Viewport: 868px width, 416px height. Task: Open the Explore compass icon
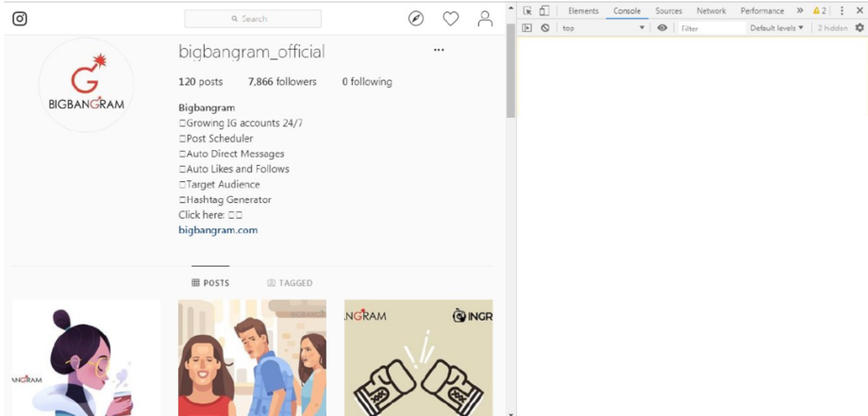coord(416,19)
